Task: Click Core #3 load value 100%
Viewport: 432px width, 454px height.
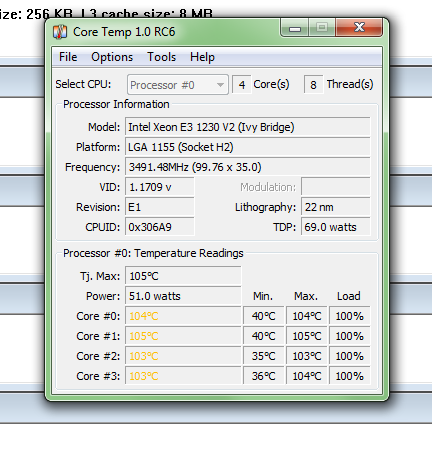Action: pyautogui.click(x=350, y=376)
